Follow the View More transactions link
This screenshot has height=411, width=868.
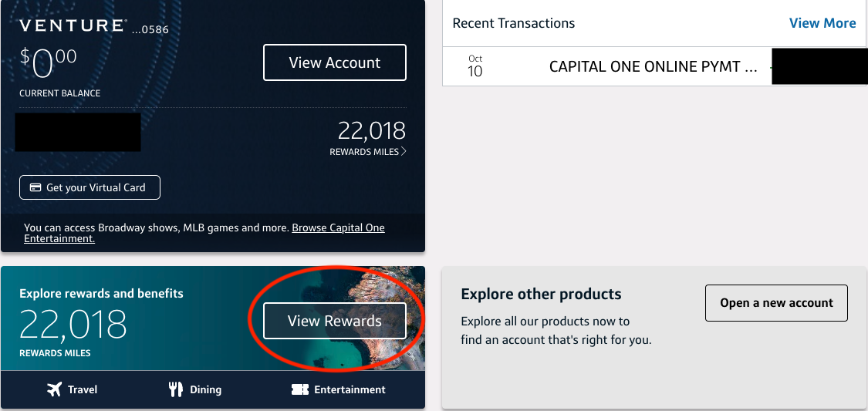click(822, 23)
